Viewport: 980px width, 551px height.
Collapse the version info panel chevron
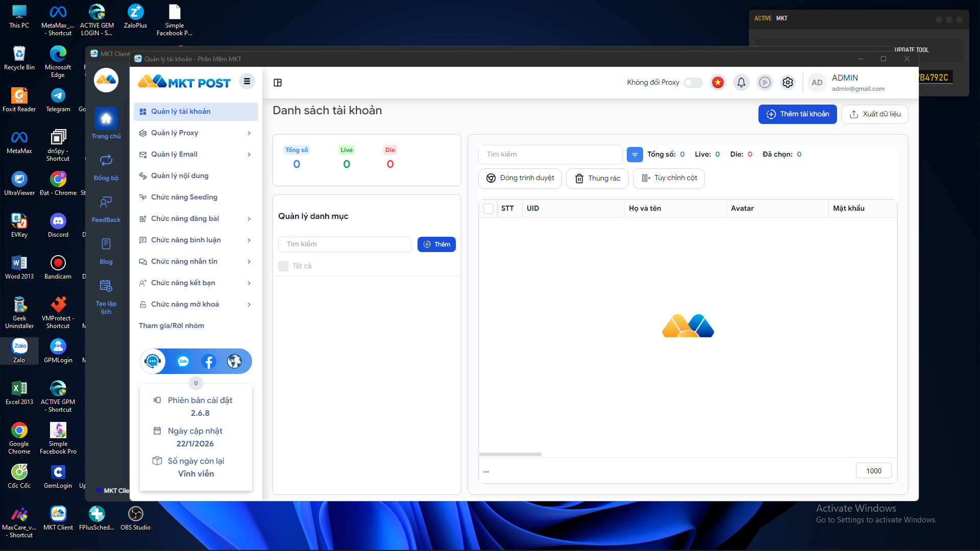(x=196, y=383)
